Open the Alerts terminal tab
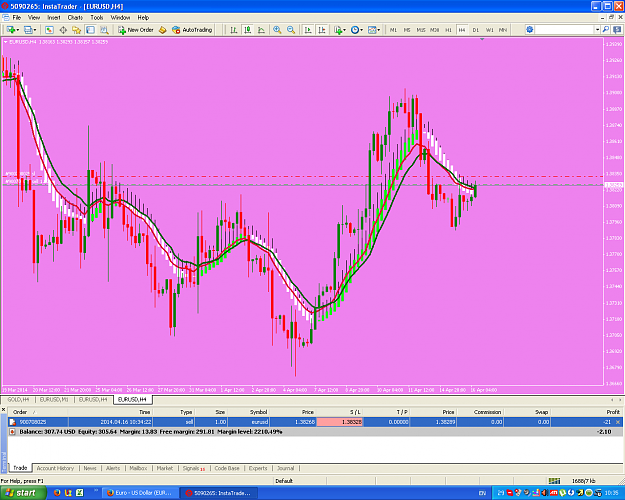This screenshot has width=625, height=500. (x=113, y=469)
